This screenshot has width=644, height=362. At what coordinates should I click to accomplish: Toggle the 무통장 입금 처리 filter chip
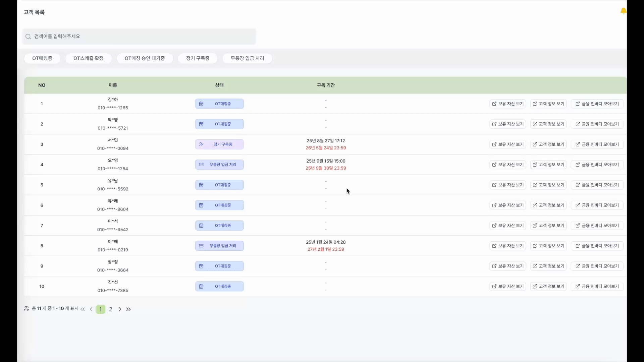coord(247,58)
